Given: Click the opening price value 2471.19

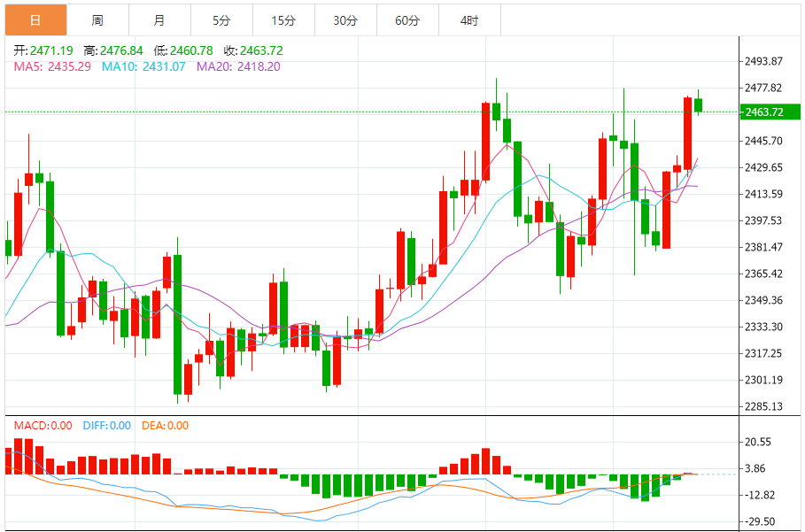Looking at the screenshot, I should point(51,50).
